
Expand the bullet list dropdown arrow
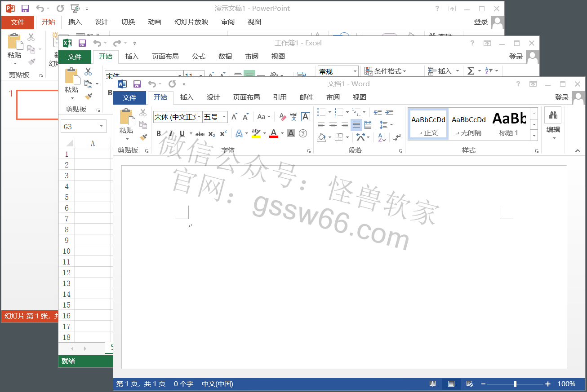click(x=329, y=112)
